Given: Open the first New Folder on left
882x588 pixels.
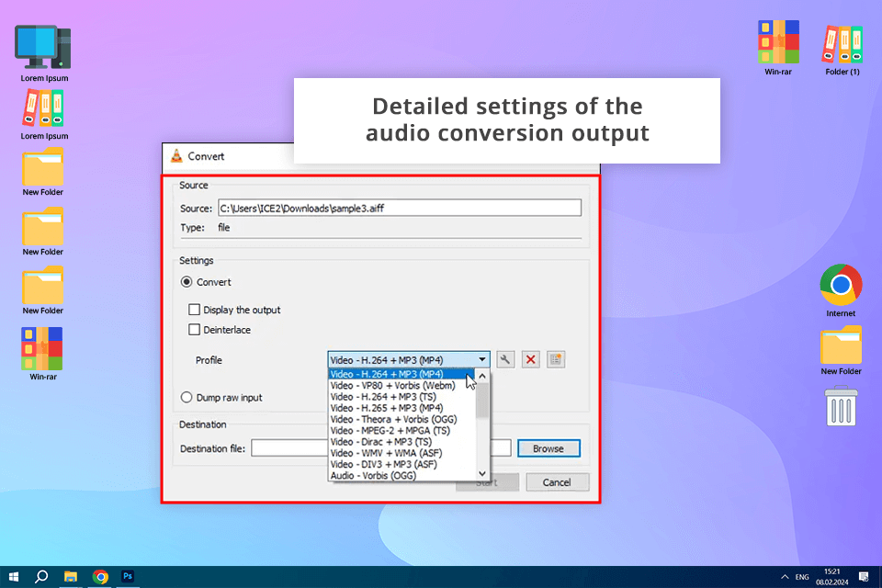Looking at the screenshot, I should click(43, 166).
